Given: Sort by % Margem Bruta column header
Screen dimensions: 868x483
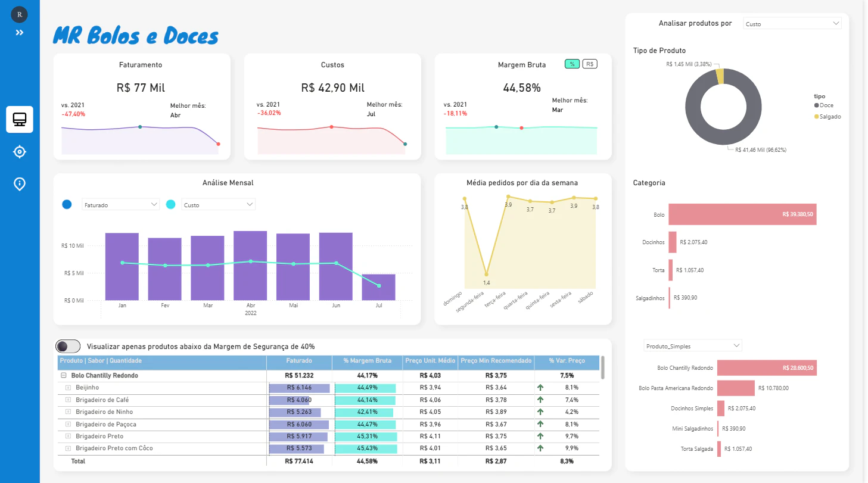Looking at the screenshot, I should [x=367, y=361].
